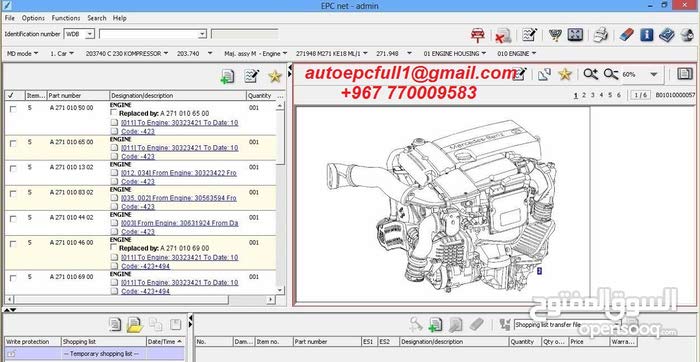
Task: Click the red car vehicle icon
Action: (x=478, y=35)
